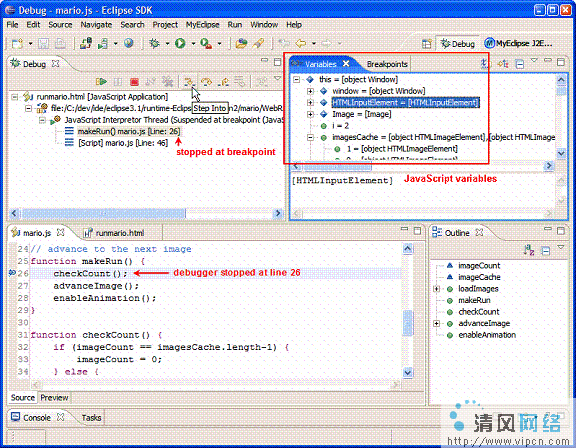Collapse the 'this = [object Window]' node
This screenshot has height=448, width=576.
pos(297,79)
